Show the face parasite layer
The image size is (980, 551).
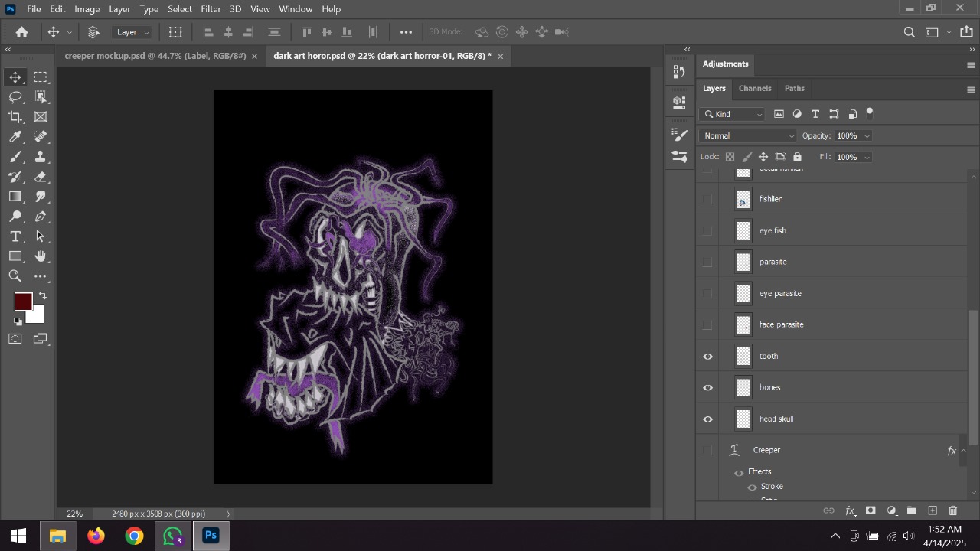tap(707, 325)
